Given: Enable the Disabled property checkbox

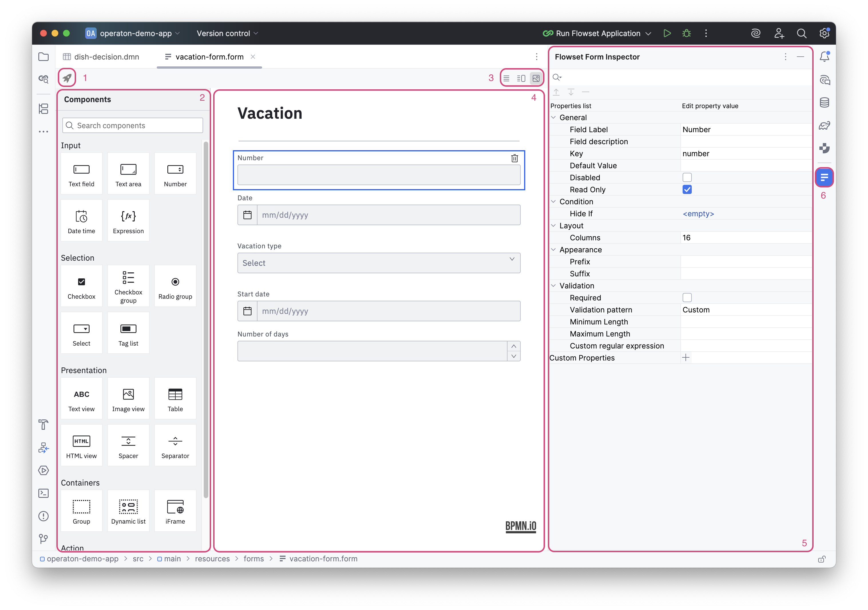Looking at the screenshot, I should click(687, 177).
